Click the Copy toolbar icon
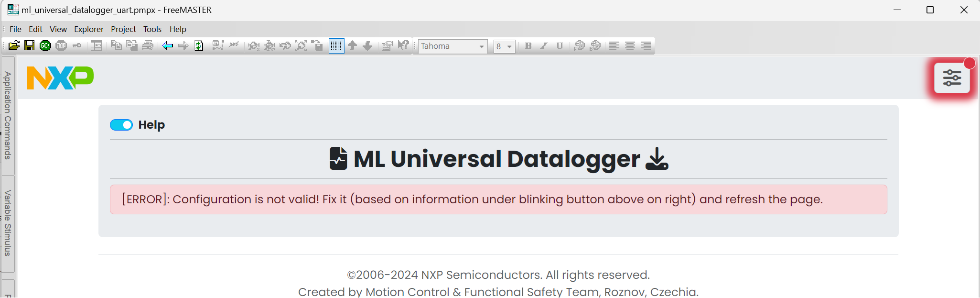This screenshot has height=298, width=980. pyautogui.click(x=116, y=46)
